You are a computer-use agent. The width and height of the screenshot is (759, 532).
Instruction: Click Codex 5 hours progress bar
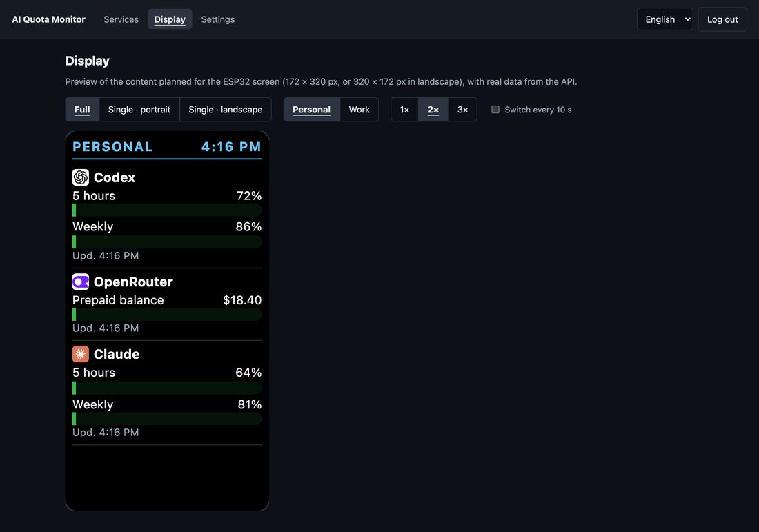[167, 210]
